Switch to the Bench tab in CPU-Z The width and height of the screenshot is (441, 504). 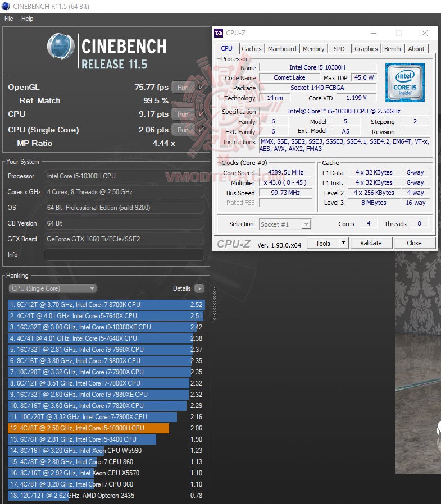393,49
